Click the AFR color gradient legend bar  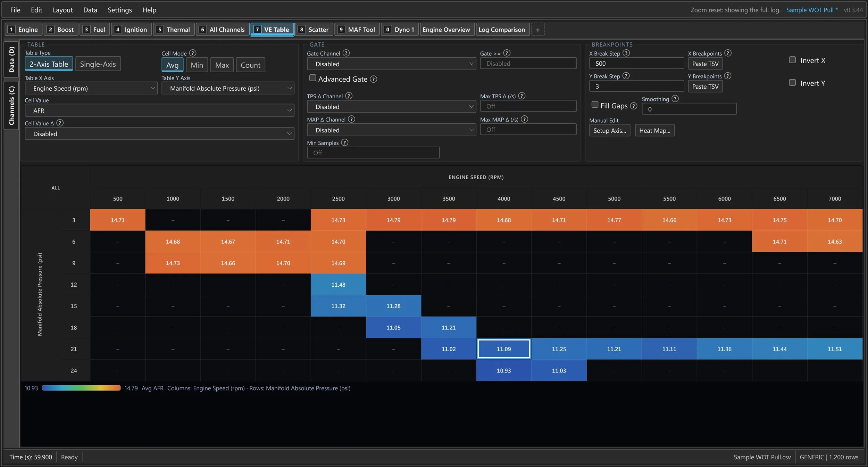point(81,388)
